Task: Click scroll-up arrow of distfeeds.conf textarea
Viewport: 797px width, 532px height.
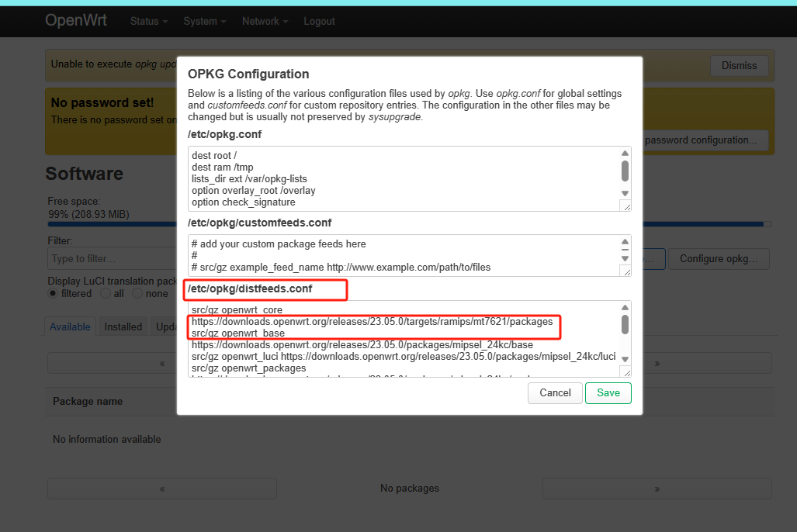Action: pos(625,307)
